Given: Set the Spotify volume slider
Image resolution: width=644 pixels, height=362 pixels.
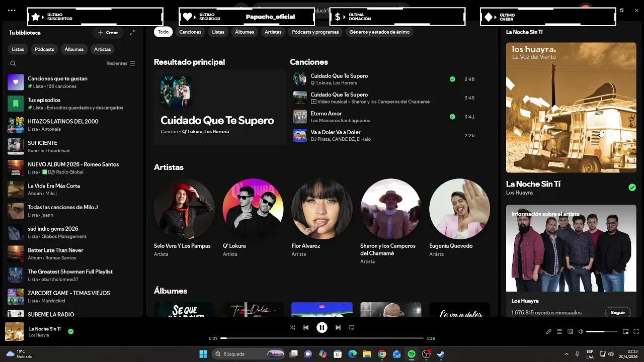Looking at the screenshot, I should pyautogui.click(x=602, y=331).
